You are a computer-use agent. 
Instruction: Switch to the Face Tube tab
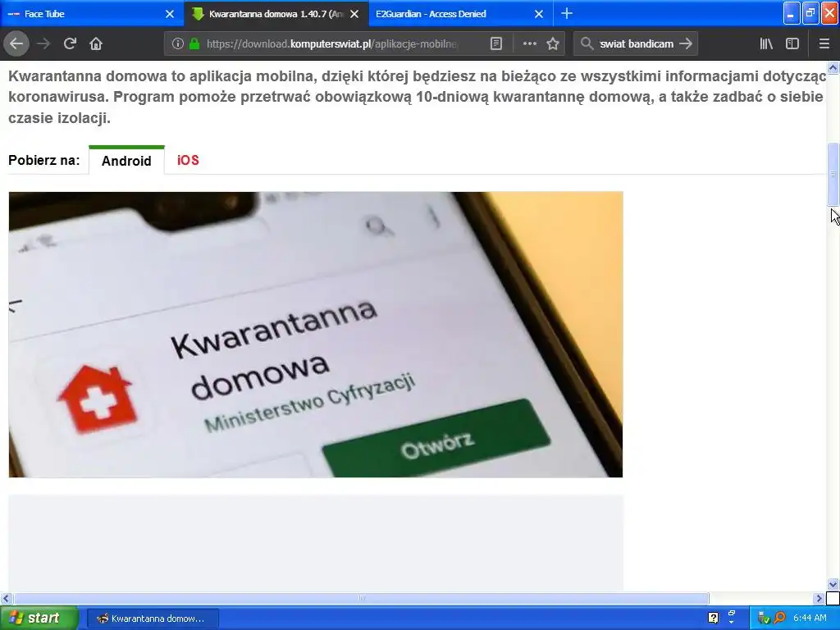coord(92,13)
